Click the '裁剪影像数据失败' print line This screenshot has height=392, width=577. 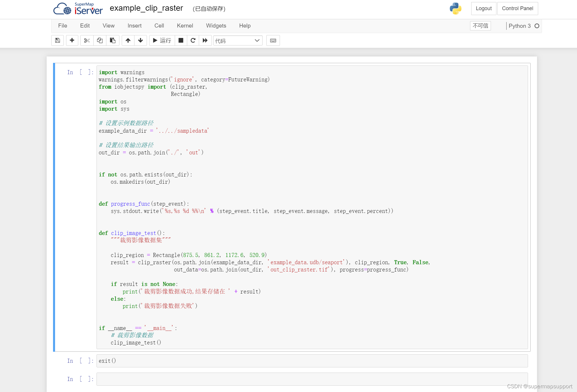pyautogui.click(x=160, y=306)
